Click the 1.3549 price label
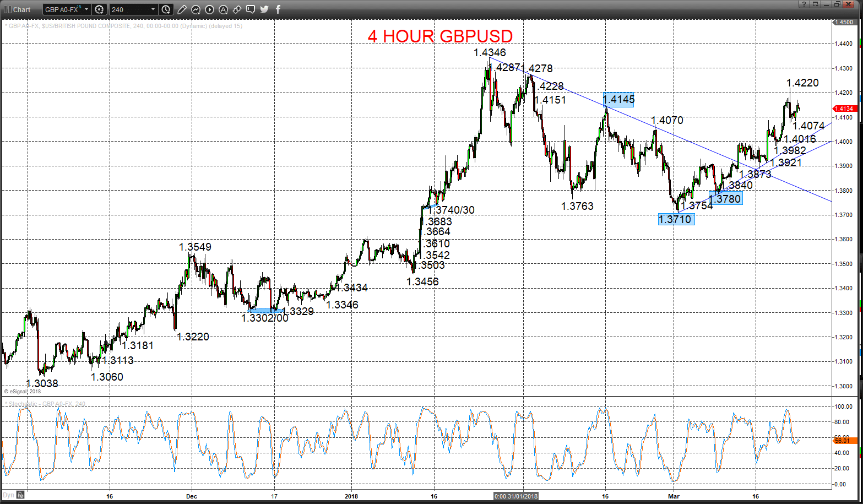Screen dimensions: 863x504 click(195, 247)
